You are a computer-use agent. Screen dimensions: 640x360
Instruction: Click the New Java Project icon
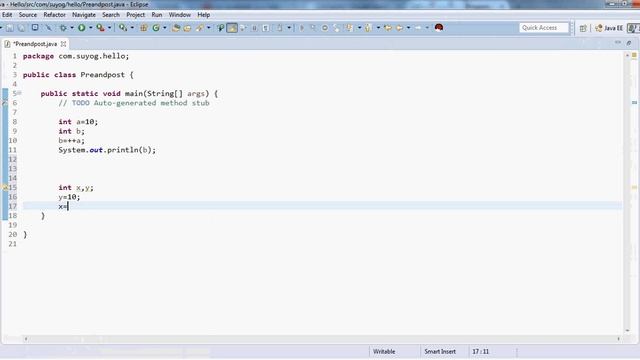pos(123,28)
